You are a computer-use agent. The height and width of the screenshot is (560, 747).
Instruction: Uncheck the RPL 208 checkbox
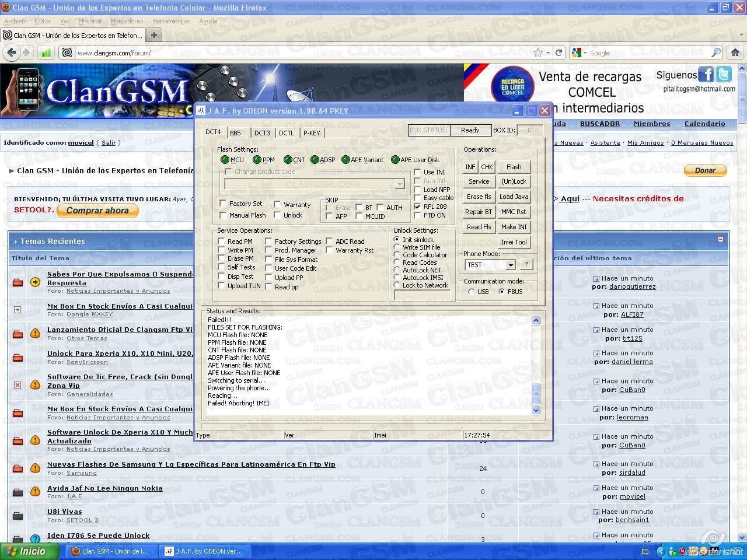pos(417,206)
